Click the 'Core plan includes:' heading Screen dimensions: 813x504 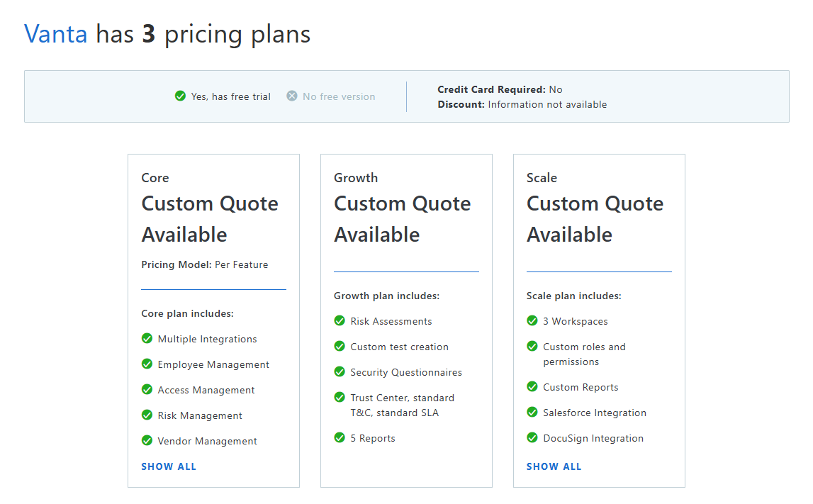point(187,314)
